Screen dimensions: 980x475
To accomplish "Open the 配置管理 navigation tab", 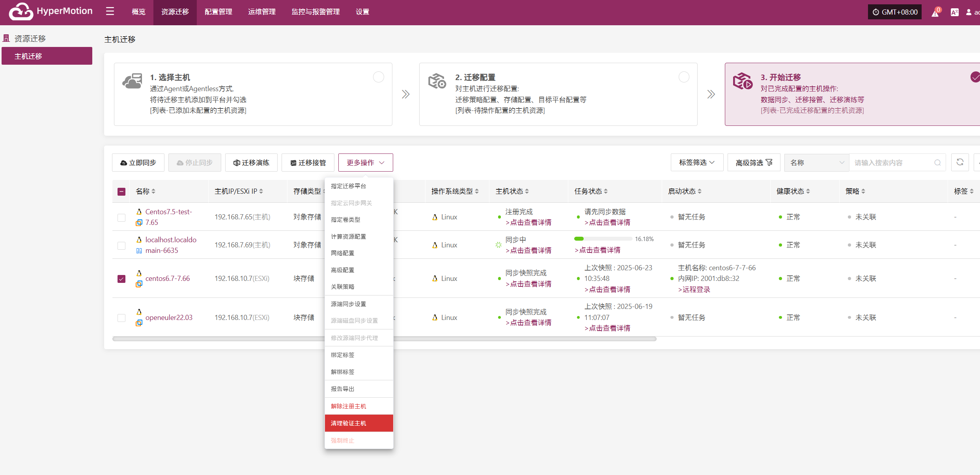I will (218, 12).
